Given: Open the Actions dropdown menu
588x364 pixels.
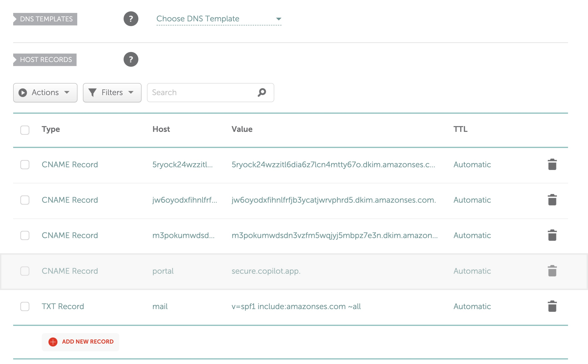Looking at the screenshot, I should [x=45, y=93].
